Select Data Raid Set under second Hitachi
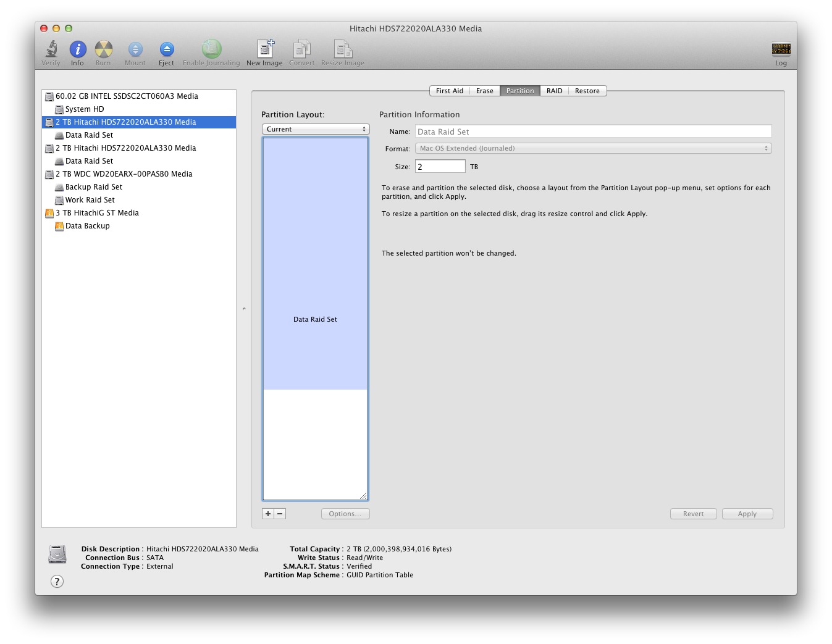Viewport: 832px width, 644px height. [x=139, y=161]
